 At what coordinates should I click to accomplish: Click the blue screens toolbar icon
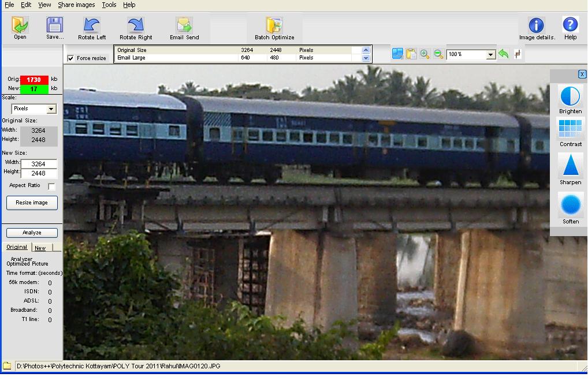pyautogui.click(x=397, y=54)
